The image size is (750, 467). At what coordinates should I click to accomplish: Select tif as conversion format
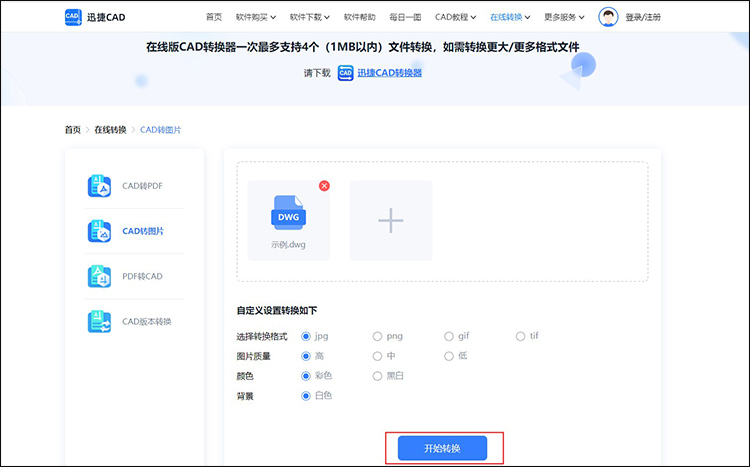[x=520, y=336]
